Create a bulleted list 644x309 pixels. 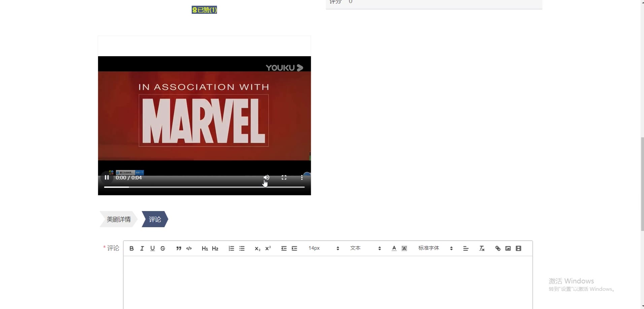242,248
